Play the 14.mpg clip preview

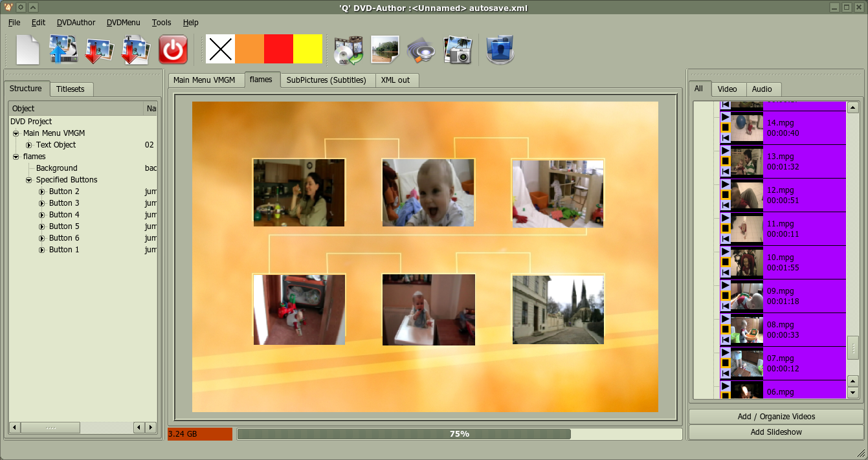(725, 117)
